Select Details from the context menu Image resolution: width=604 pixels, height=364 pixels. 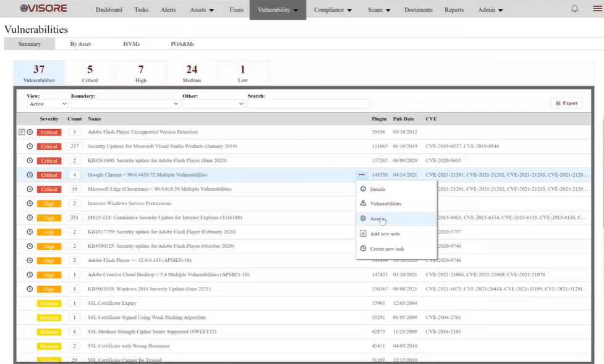pos(377,189)
